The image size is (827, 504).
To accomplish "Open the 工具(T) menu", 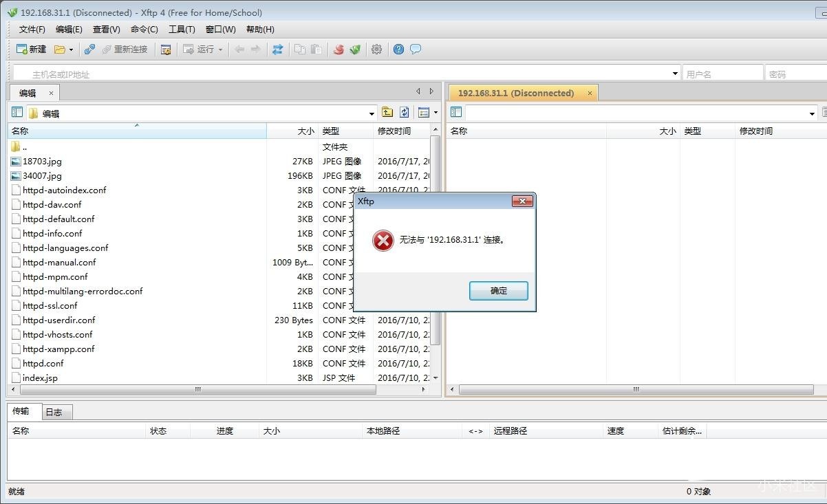I will click(x=182, y=29).
